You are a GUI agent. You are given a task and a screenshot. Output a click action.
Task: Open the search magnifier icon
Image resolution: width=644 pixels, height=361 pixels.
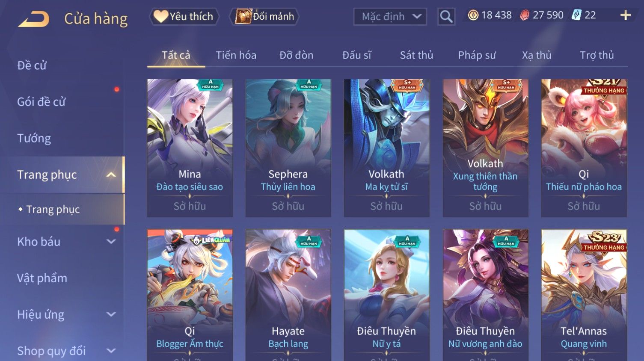pyautogui.click(x=446, y=17)
